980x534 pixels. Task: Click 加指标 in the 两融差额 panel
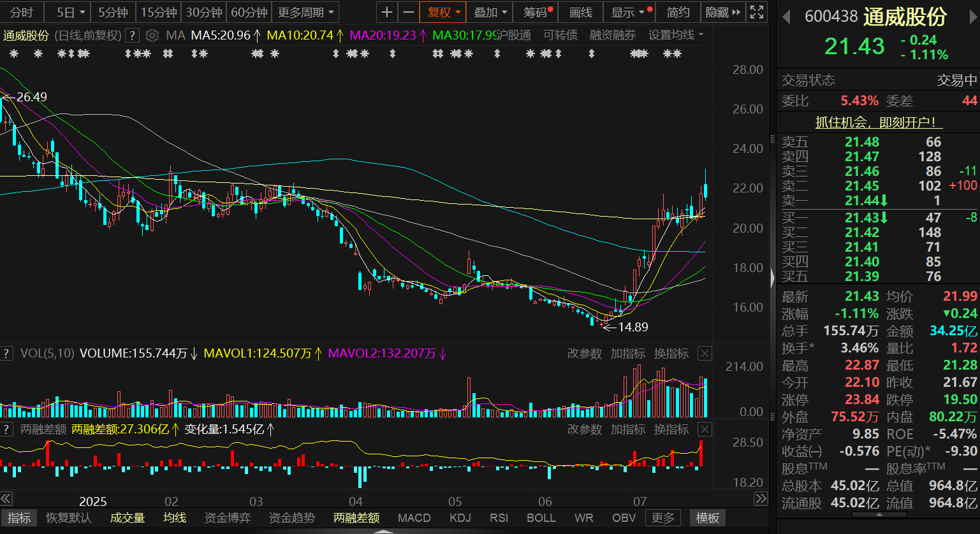point(628,429)
